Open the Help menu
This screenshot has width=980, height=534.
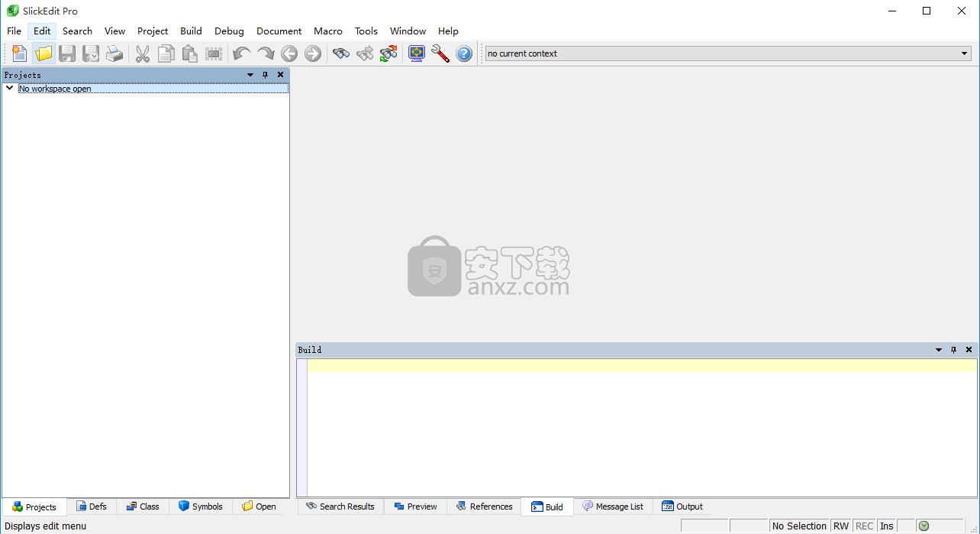[448, 31]
